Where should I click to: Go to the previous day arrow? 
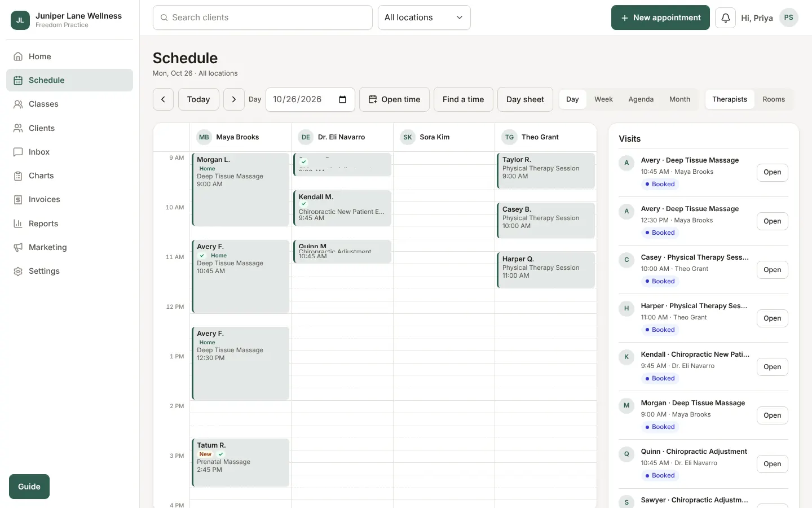(163, 99)
